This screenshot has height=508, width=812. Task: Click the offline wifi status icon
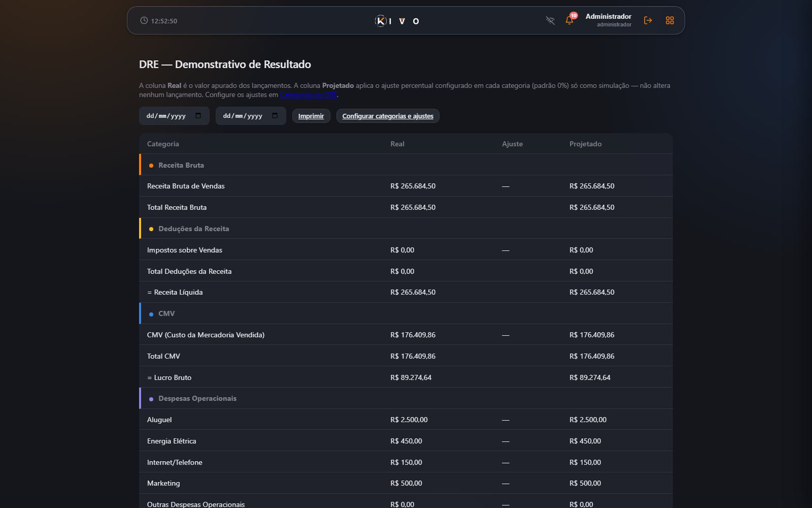[x=550, y=20]
